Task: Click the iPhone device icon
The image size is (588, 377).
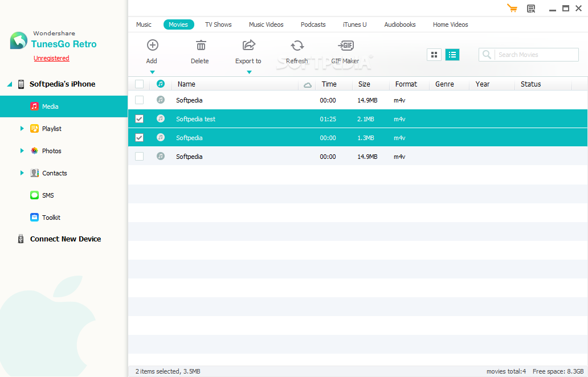Action: [x=21, y=84]
